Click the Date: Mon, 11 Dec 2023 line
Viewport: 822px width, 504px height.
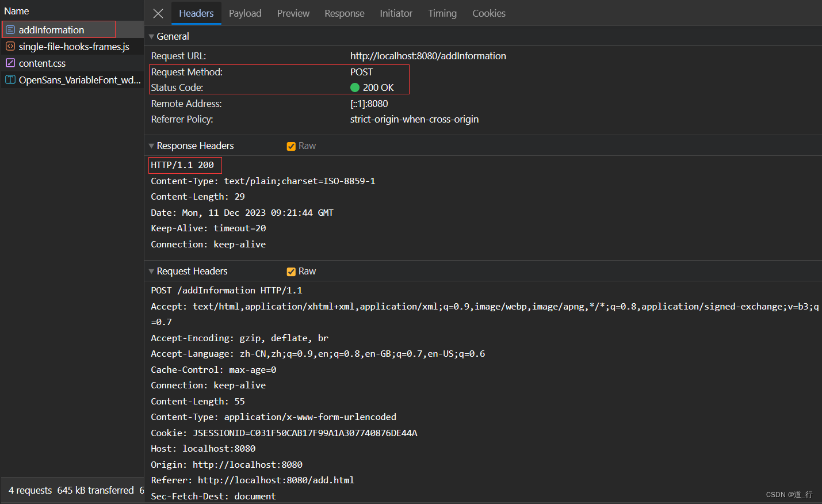[x=242, y=212]
